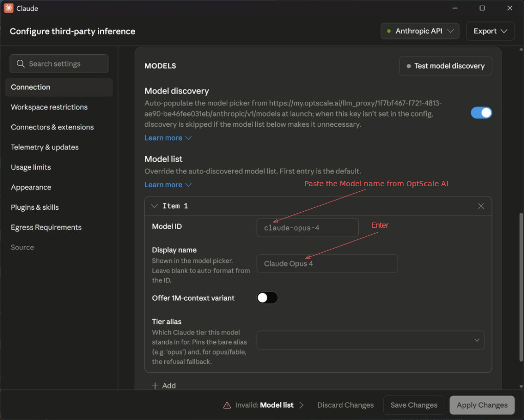This screenshot has width=524, height=420.
Task: Click the scrollbar up arrow
Action: (x=521, y=50)
